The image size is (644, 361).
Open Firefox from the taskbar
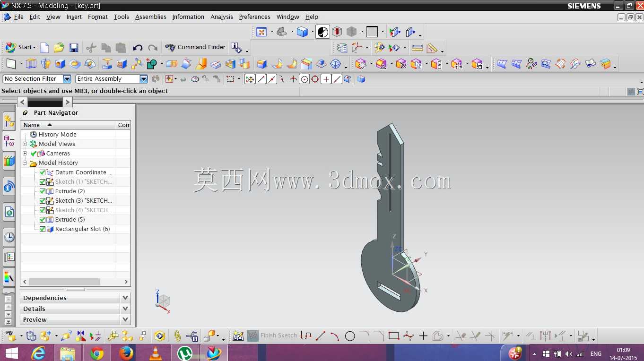click(126, 353)
